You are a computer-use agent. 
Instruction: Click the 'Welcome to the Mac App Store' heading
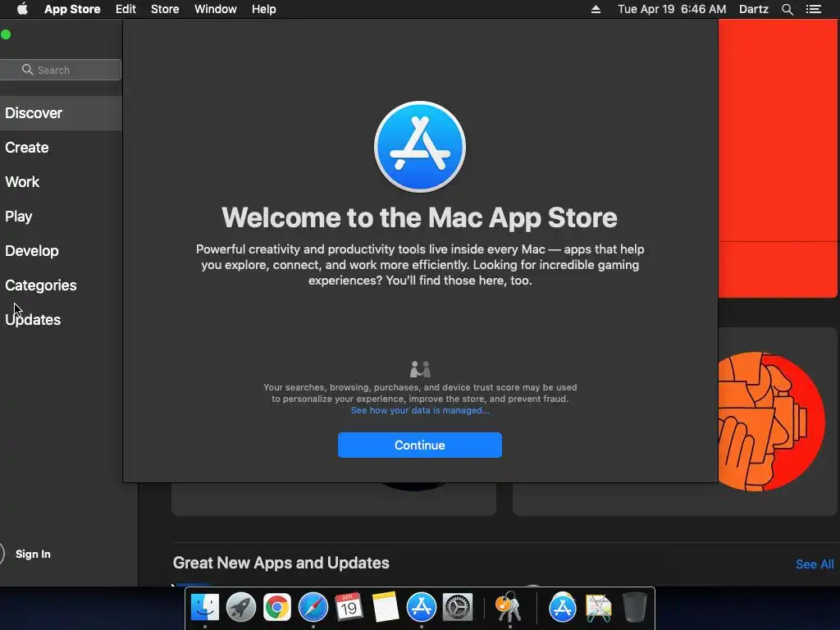coord(419,217)
